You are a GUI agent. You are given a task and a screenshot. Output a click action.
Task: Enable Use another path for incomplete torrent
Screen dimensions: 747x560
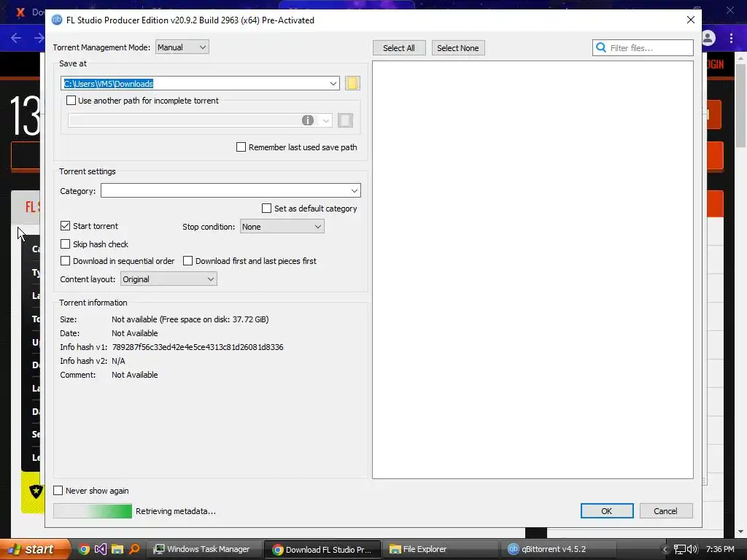71,101
